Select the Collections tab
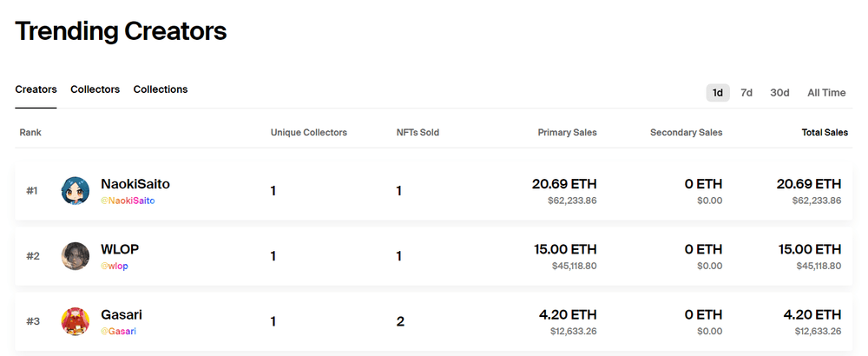 pos(161,89)
